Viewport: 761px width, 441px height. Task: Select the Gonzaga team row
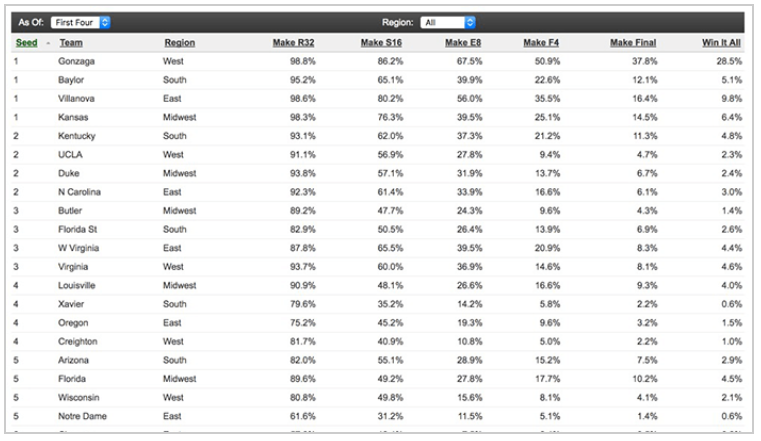[x=76, y=61]
